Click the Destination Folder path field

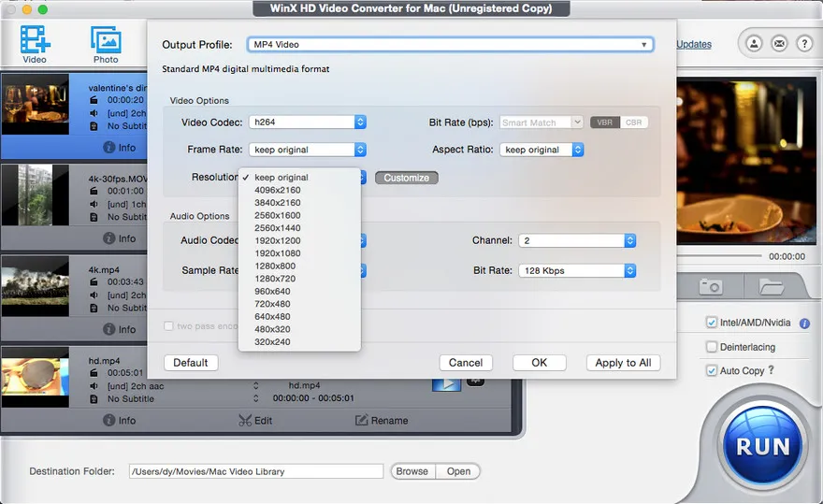(x=256, y=471)
